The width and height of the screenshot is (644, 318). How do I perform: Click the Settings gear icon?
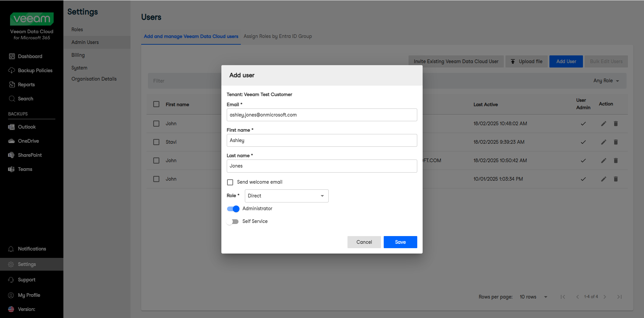pos(11,264)
